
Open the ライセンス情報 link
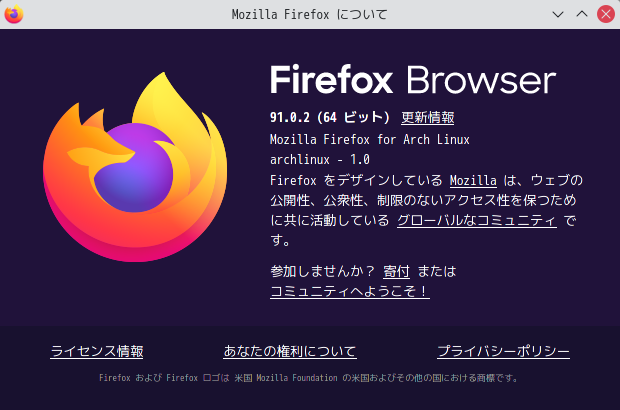click(x=97, y=351)
